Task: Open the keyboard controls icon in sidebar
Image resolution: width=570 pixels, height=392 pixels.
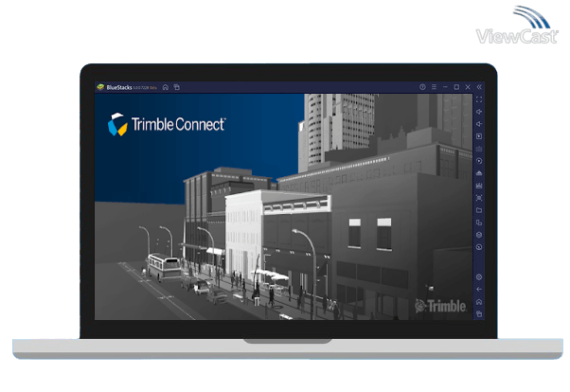Action: click(x=479, y=149)
